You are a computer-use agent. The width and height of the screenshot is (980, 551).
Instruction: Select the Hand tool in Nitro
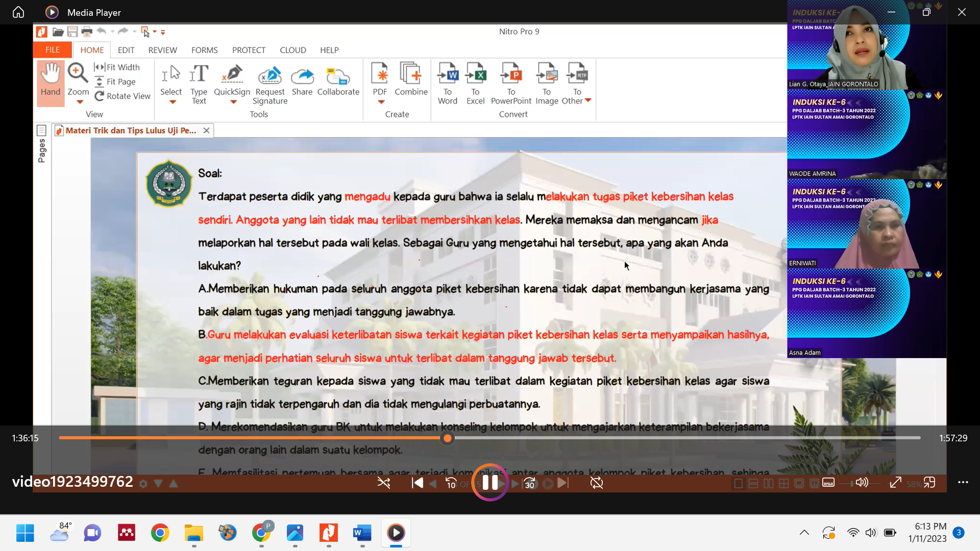51,82
